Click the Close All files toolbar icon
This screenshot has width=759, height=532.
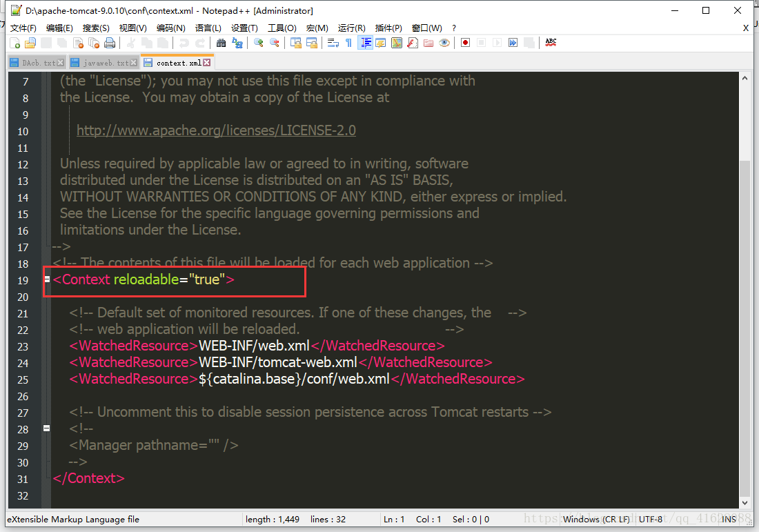point(94,43)
